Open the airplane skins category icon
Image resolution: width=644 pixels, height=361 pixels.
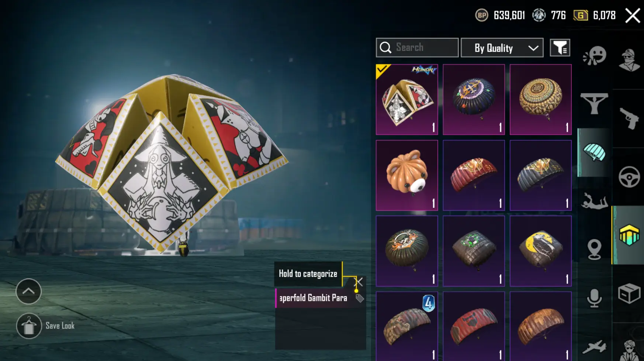(x=594, y=347)
